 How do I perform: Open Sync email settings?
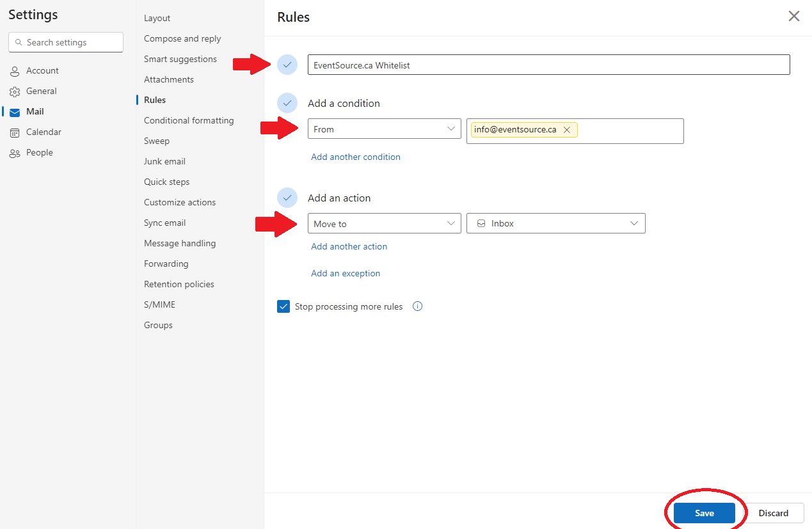tap(165, 223)
